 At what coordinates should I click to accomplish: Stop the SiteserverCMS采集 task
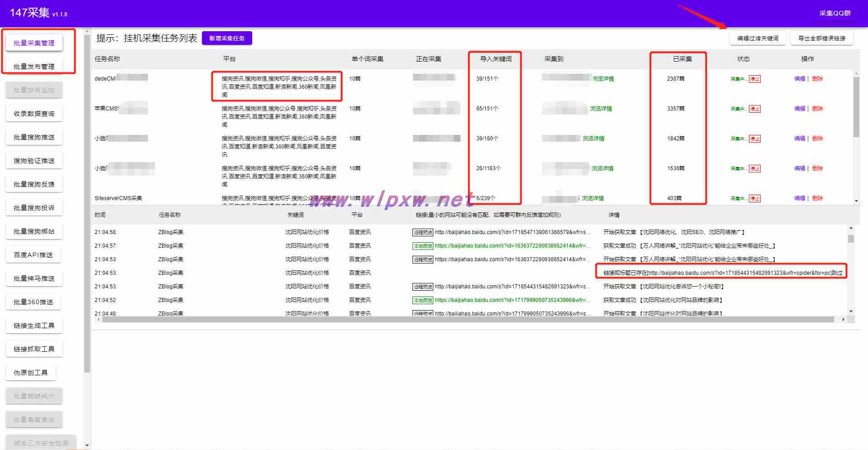(754, 198)
